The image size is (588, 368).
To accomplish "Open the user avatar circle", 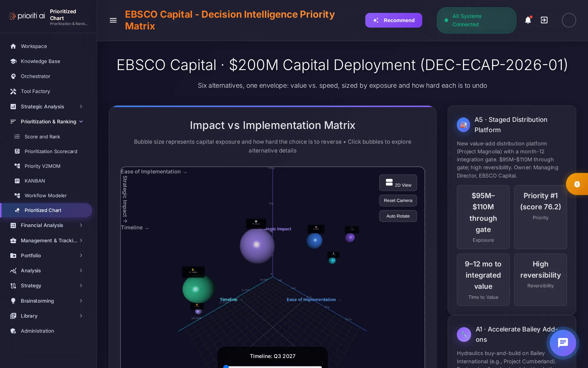I will 569,20.
